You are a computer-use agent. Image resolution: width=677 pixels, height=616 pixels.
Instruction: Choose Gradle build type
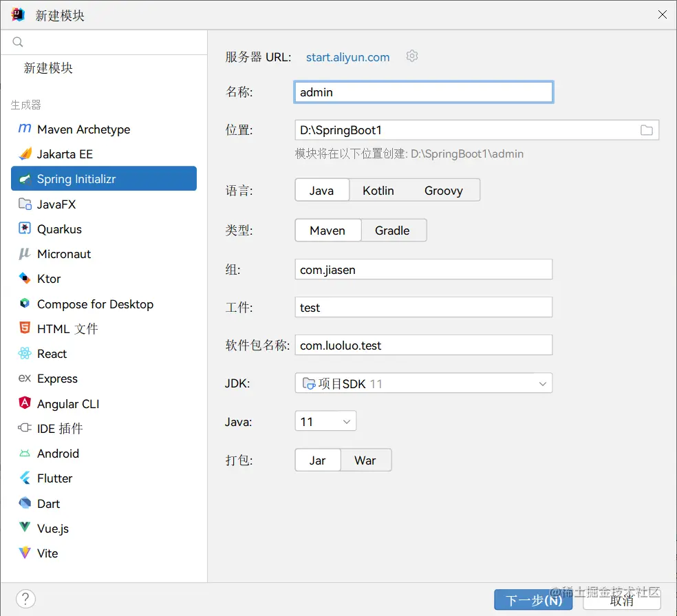point(392,231)
